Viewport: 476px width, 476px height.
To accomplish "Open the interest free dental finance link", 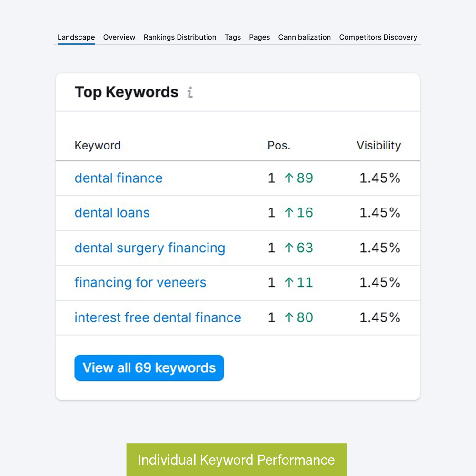I will pyautogui.click(x=158, y=317).
